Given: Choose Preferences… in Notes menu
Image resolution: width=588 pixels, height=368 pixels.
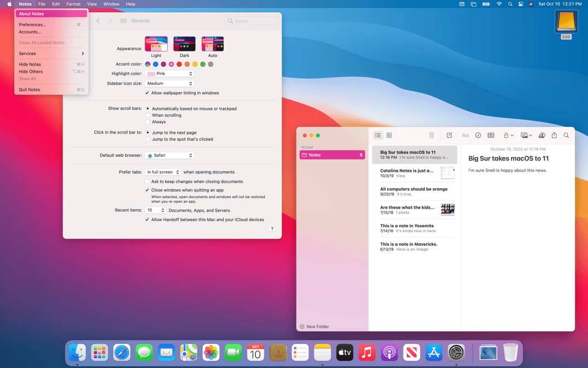Looking at the screenshot, I should (x=51, y=25).
